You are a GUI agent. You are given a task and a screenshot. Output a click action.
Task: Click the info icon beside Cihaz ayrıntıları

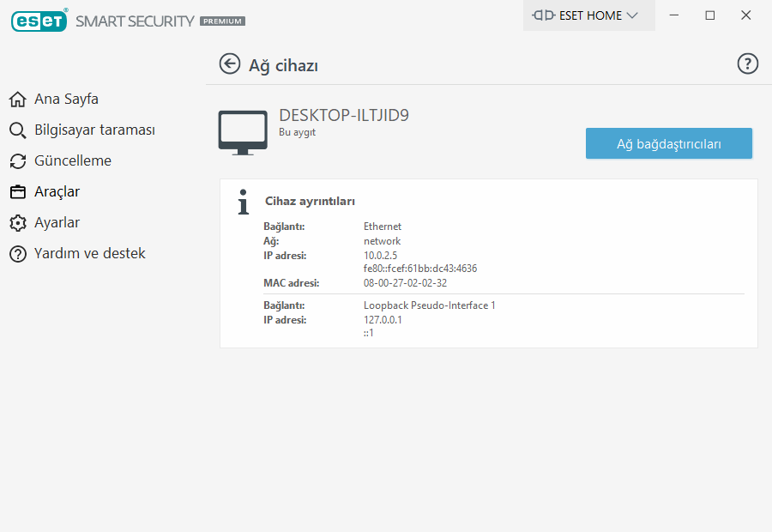pyautogui.click(x=244, y=202)
